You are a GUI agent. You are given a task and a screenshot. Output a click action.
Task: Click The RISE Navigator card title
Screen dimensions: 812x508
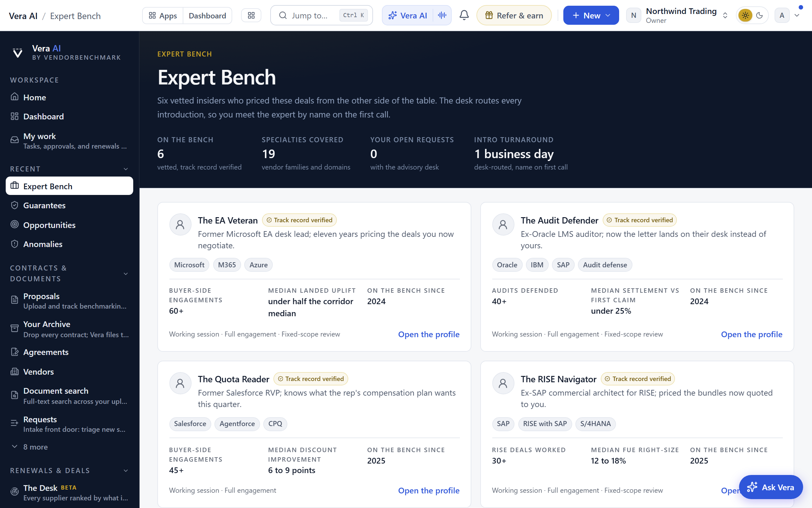[558, 379]
